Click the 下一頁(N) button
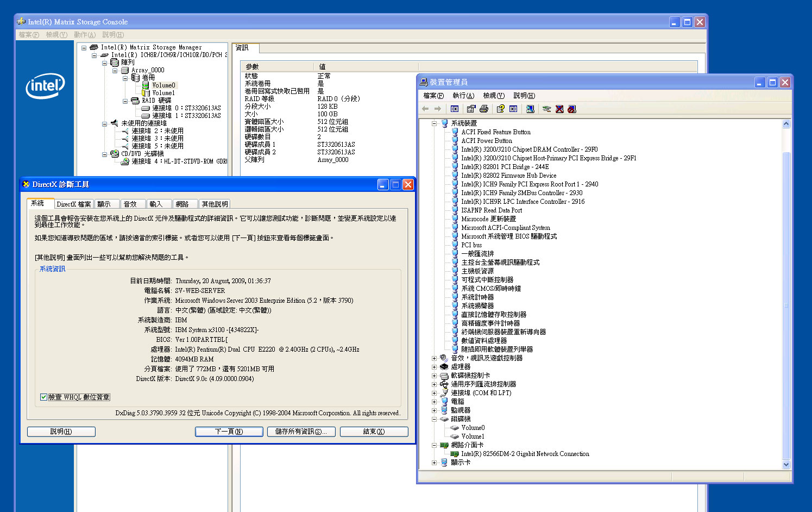The image size is (812, 512). (229, 432)
